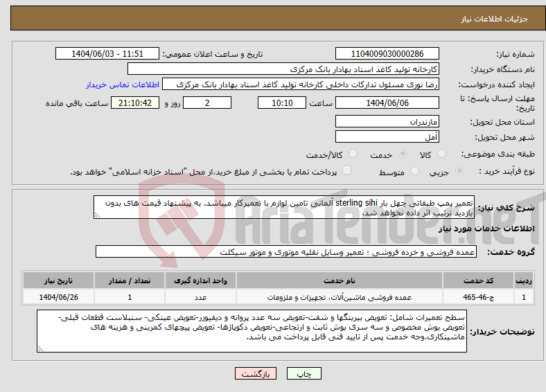Select the متوسط purchase type radio
Viewport: 546px width, 392px height.
coord(414,170)
